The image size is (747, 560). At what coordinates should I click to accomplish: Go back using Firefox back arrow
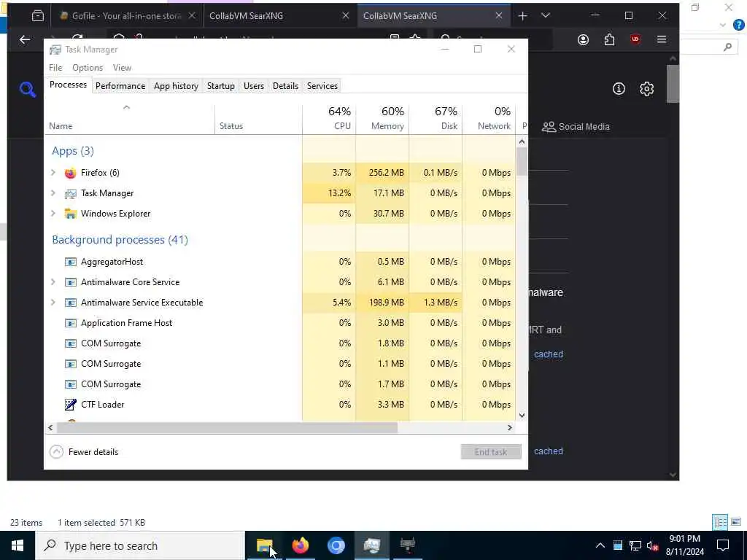pos(25,39)
